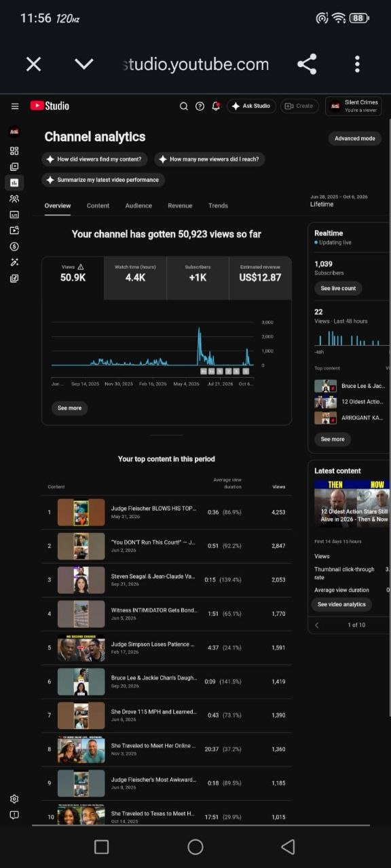Click Advanced mode button
391x868 pixels.
[x=354, y=138]
